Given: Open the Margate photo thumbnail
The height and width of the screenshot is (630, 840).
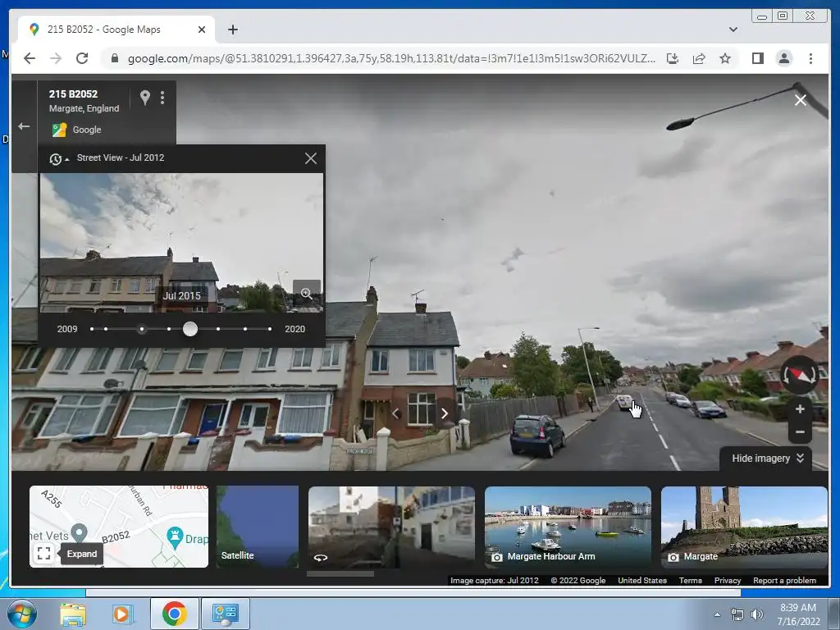Looking at the screenshot, I should [744, 527].
